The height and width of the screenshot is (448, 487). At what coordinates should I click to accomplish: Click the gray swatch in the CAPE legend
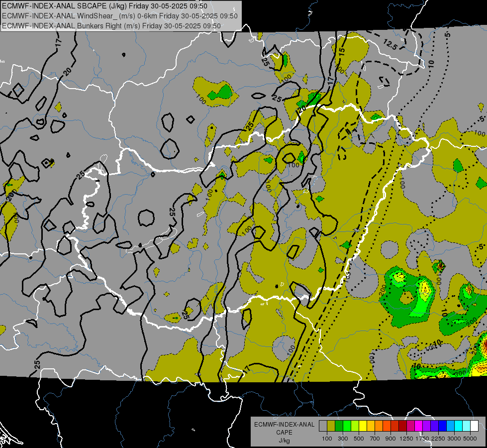[x=323, y=426]
